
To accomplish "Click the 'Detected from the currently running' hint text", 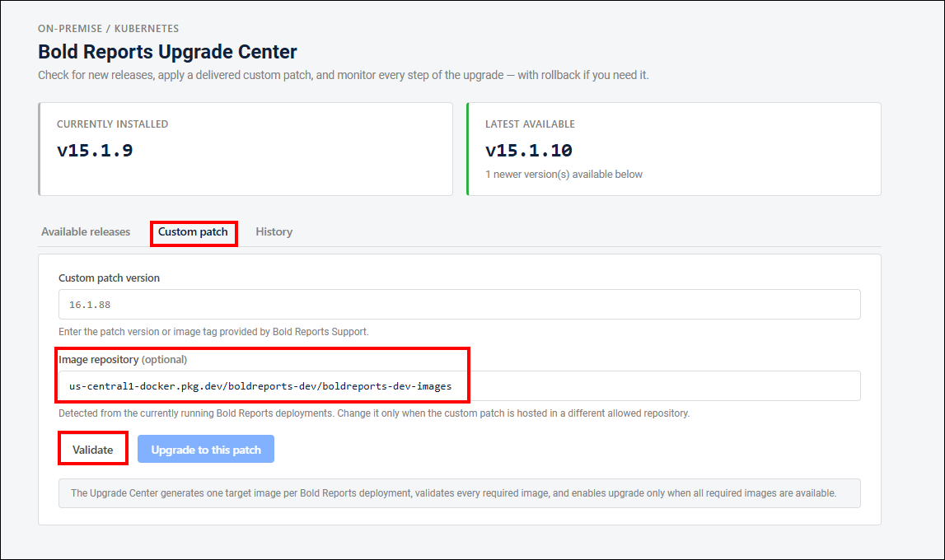I will click(x=374, y=413).
